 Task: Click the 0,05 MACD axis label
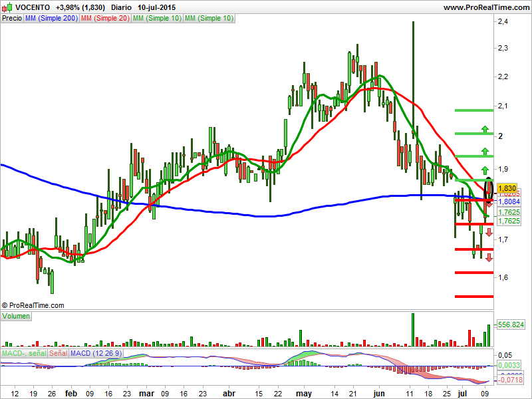(505, 355)
